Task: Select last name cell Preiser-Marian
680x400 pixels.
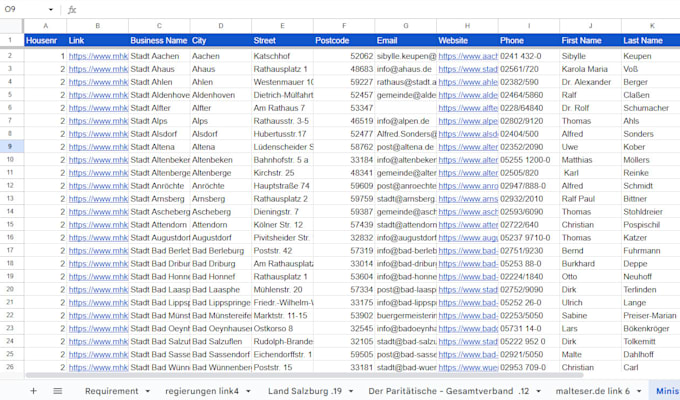Action: coord(651,315)
